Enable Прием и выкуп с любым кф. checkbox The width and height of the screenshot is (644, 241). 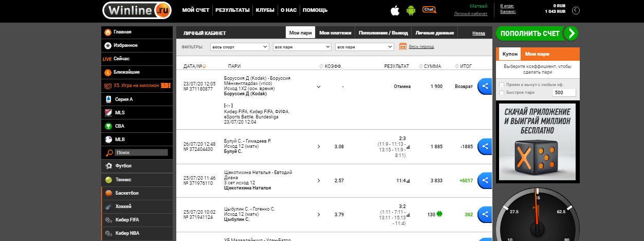502,84
